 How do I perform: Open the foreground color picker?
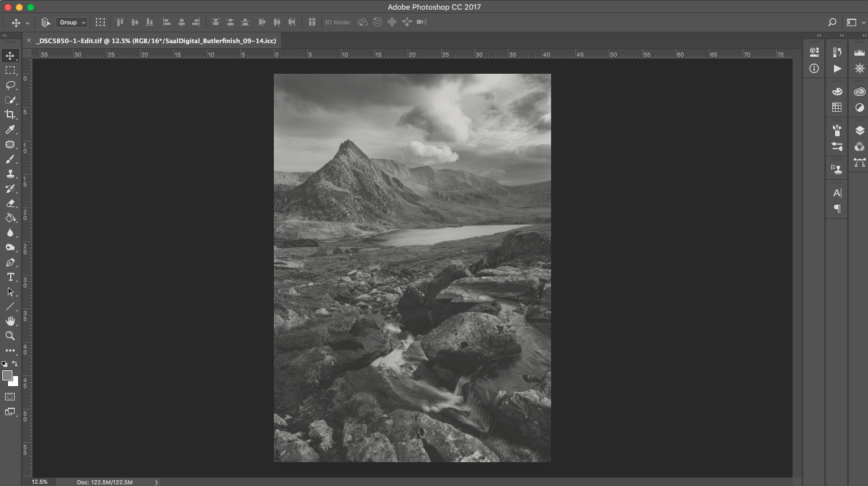7,375
